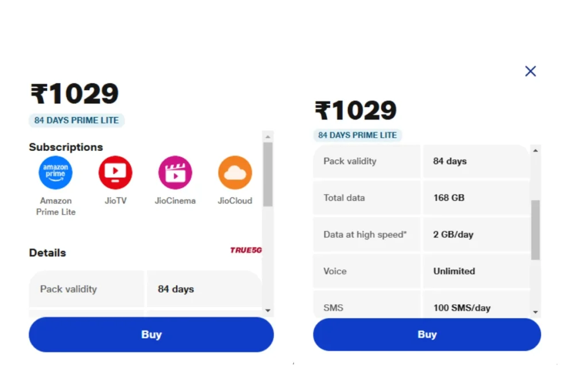
Task: Select the JioTV subscription icon
Action: click(115, 173)
